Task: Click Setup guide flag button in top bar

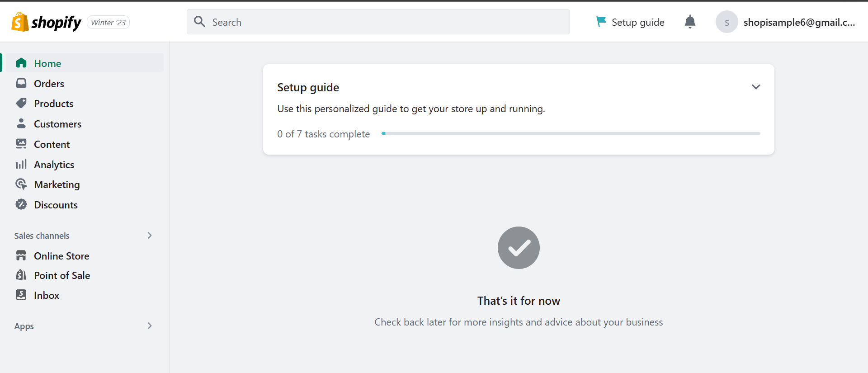Action: [x=630, y=22]
